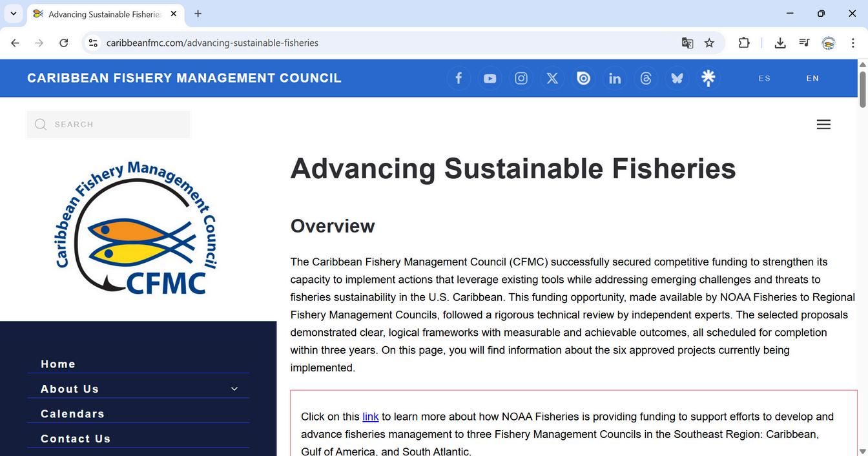
Task: View site information icon in address bar
Action: point(93,43)
